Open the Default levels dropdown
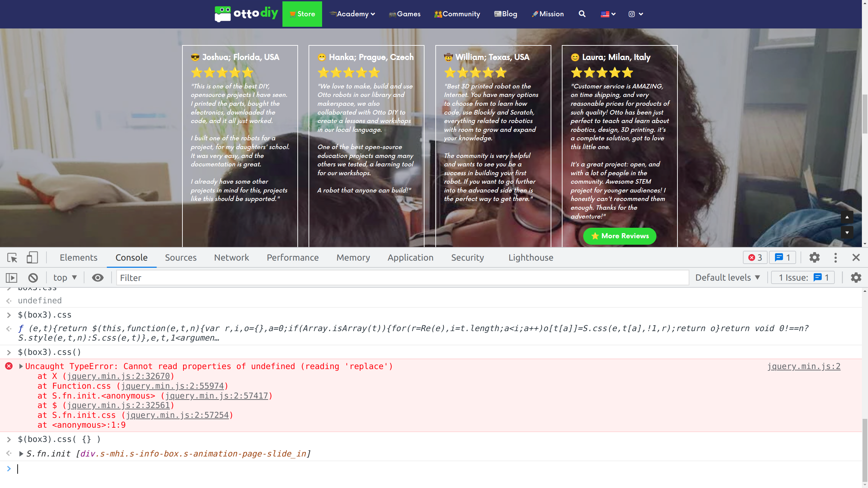This screenshot has width=868, height=488. pyautogui.click(x=727, y=278)
